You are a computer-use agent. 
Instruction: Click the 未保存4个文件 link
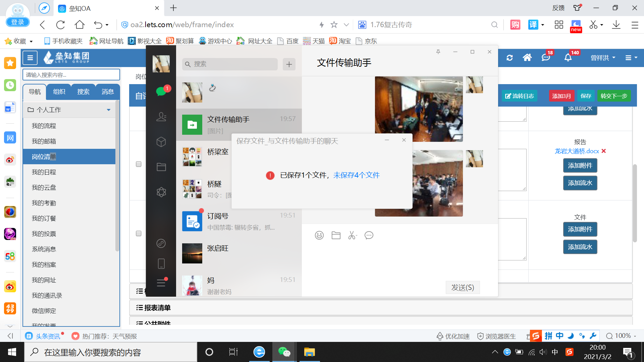point(356,175)
